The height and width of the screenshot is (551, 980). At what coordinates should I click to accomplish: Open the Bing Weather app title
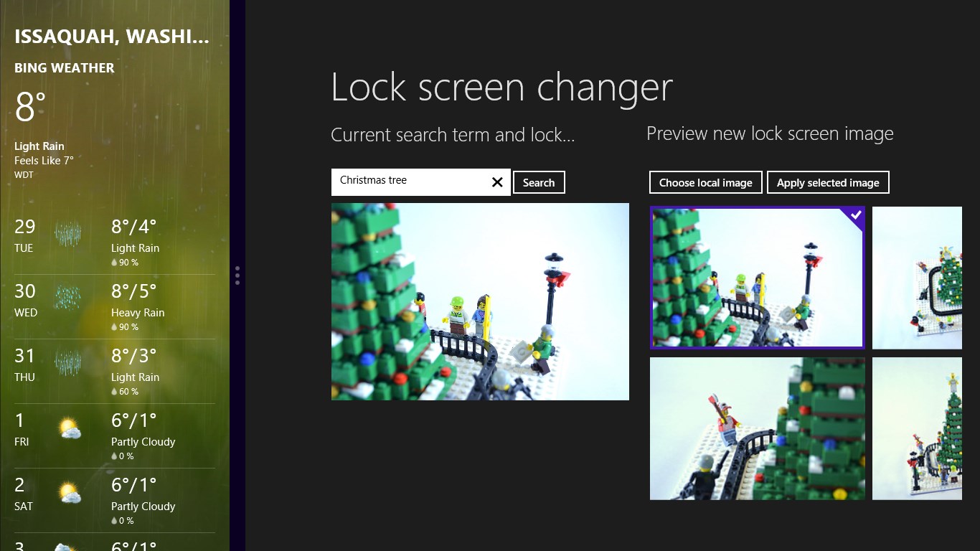65,68
